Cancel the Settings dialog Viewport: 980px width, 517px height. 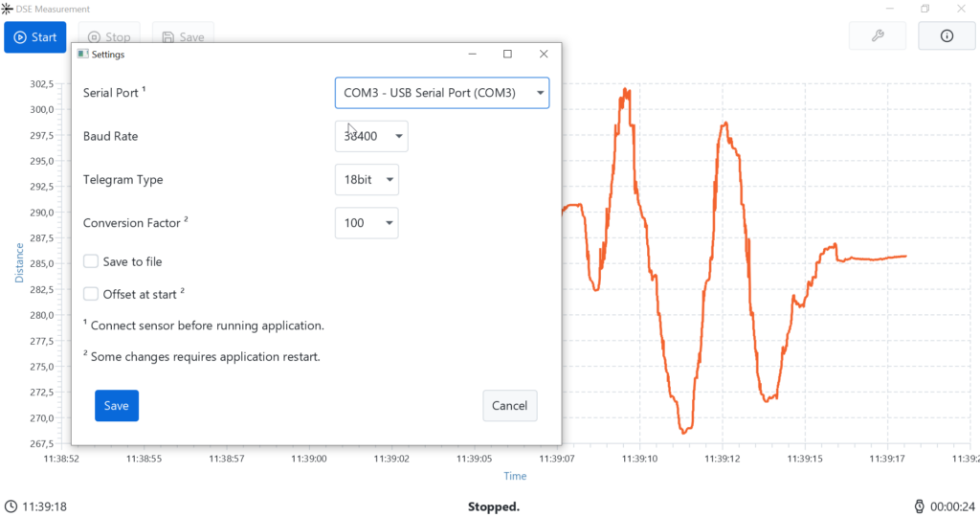[509, 406]
